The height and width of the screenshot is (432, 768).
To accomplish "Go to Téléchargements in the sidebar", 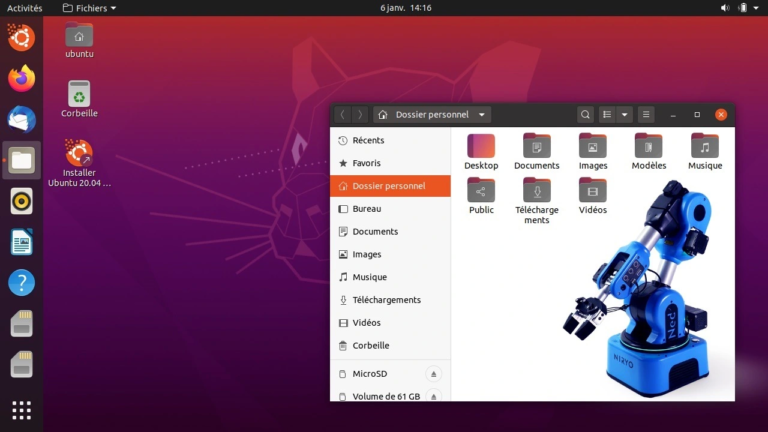I will point(386,300).
